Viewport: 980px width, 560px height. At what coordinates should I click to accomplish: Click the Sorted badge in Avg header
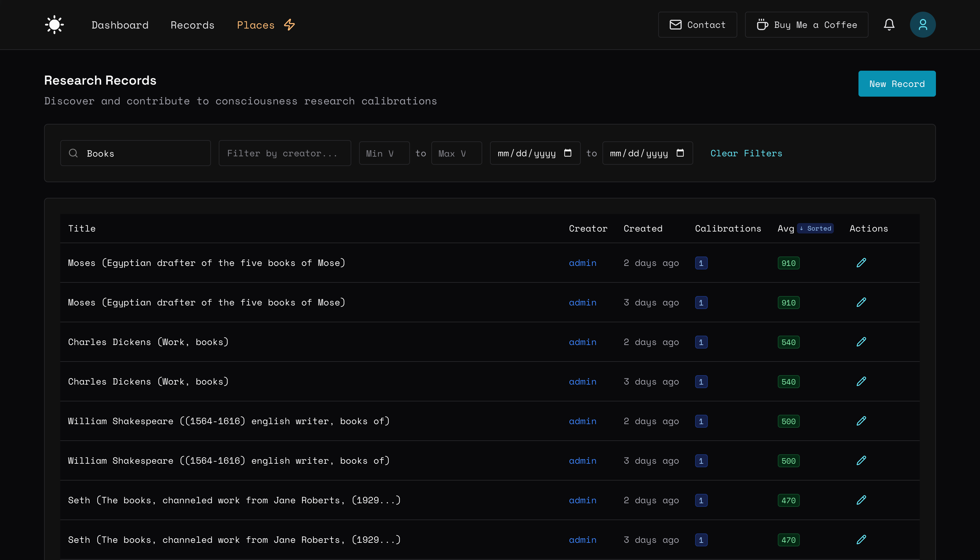click(815, 229)
